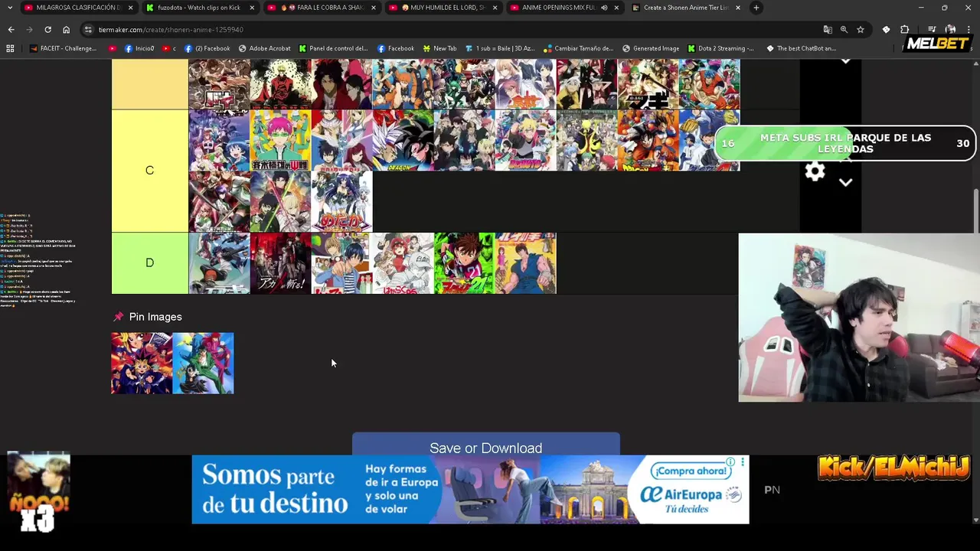Open the C tier row settings gear
Screen dimensions: 980x551
[815, 171]
